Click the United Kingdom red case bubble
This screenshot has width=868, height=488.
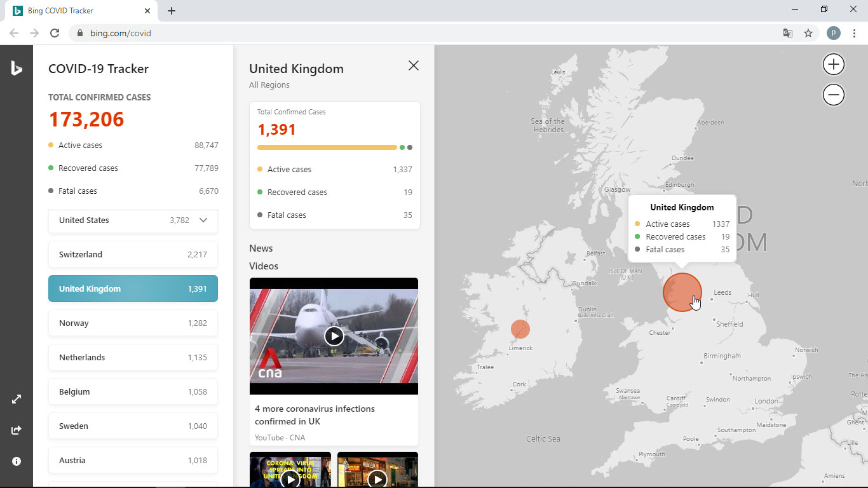(682, 292)
